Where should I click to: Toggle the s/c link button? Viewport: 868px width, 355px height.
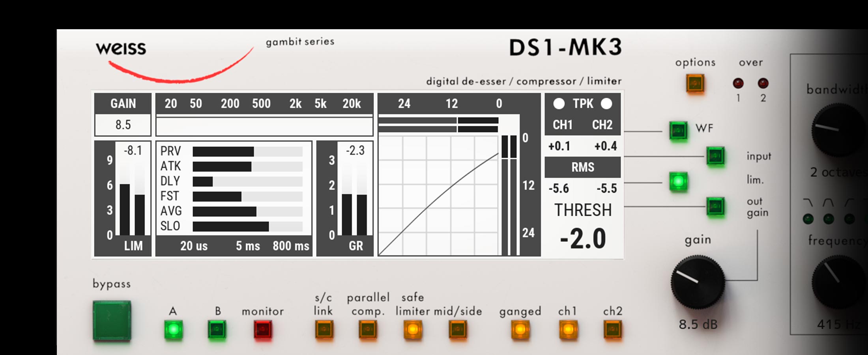click(324, 330)
